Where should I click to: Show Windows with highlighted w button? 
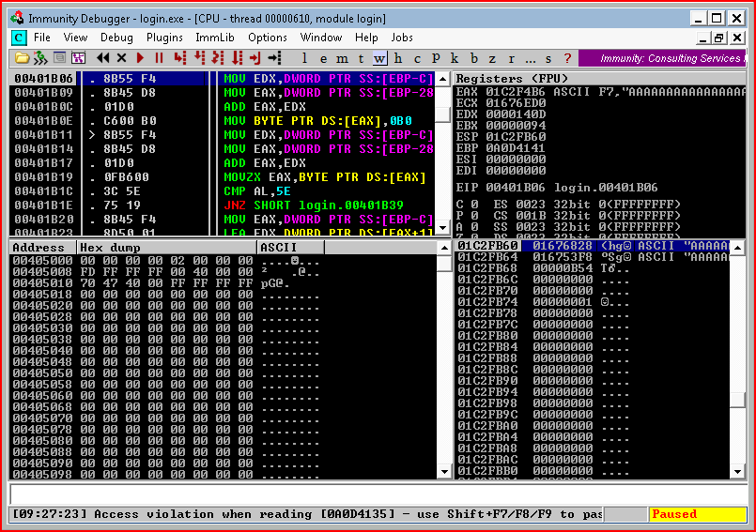click(379, 58)
